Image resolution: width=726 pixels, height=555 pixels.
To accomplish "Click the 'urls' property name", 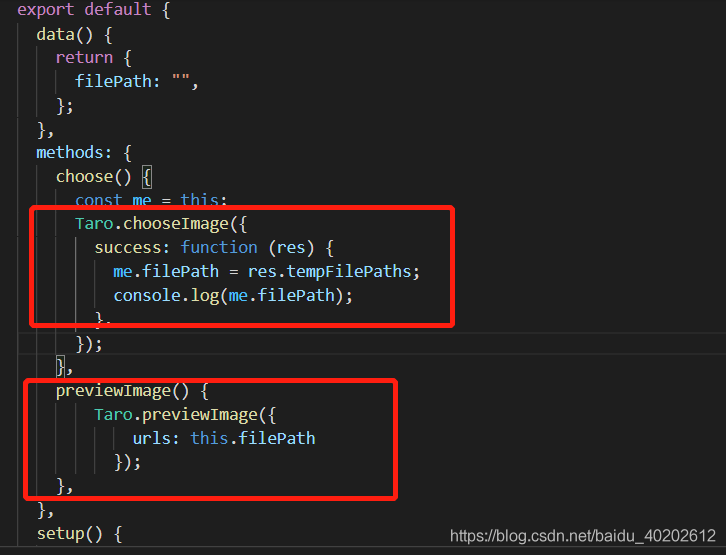I will [x=151, y=438].
